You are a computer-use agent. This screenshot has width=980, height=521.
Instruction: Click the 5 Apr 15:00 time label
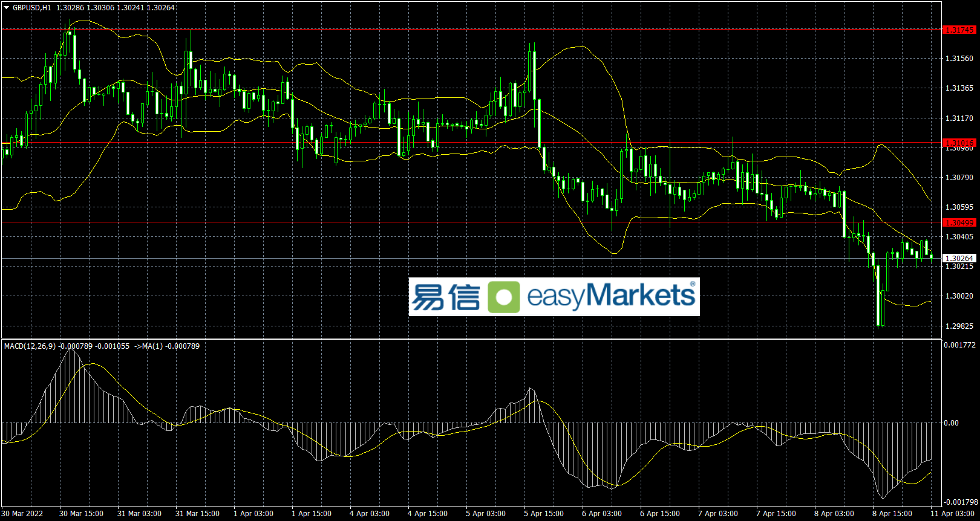(544, 514)
